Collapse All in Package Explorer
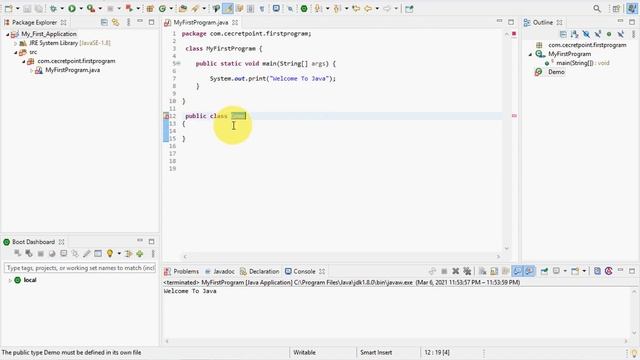This screenshot has height=360, width=640. pos(104,22)
